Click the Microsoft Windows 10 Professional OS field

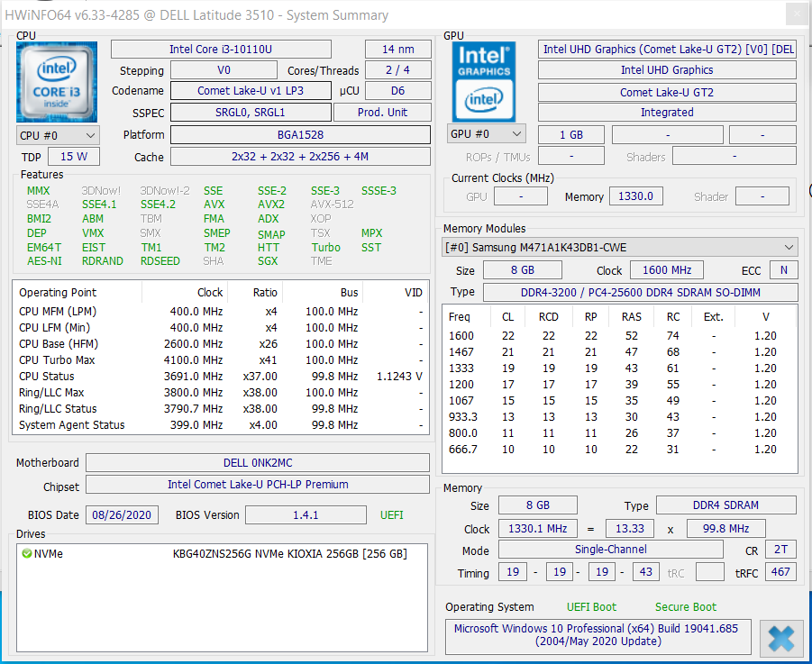(x=598, y=635)
